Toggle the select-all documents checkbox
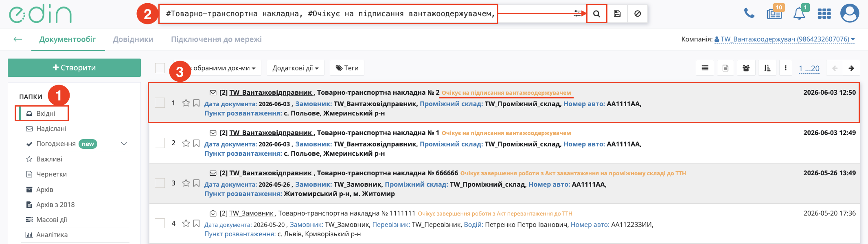The width and height of the screenshot is (868, 244). (x=160, y=68)
